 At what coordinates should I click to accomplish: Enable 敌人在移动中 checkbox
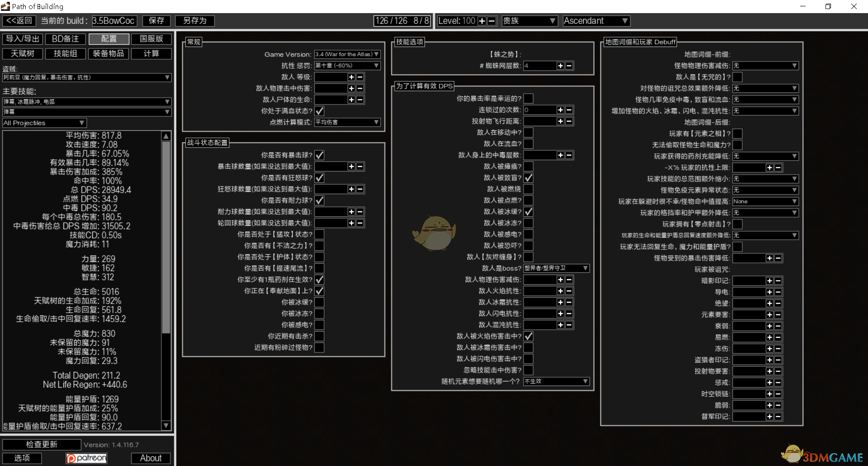528,133
